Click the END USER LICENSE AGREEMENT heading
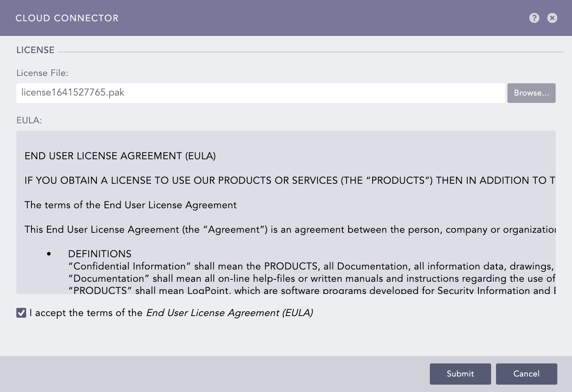This screenshot has height=392, width=572. pyautogui.click(x=120, y=156)
